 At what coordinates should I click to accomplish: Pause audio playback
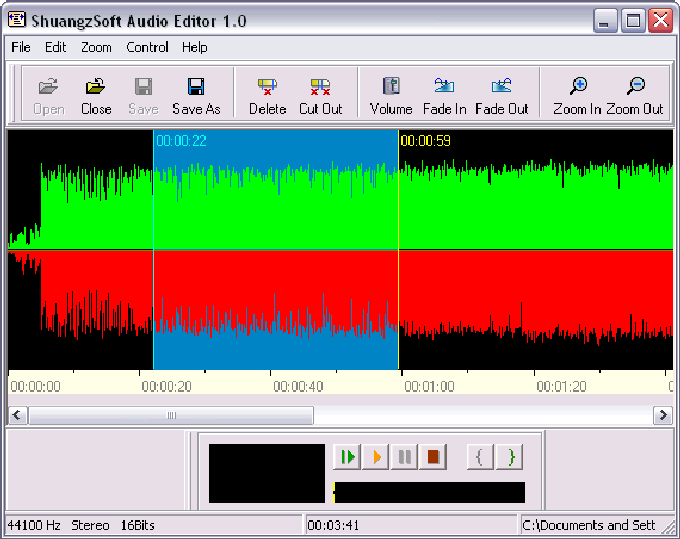(x=404, y=457)
